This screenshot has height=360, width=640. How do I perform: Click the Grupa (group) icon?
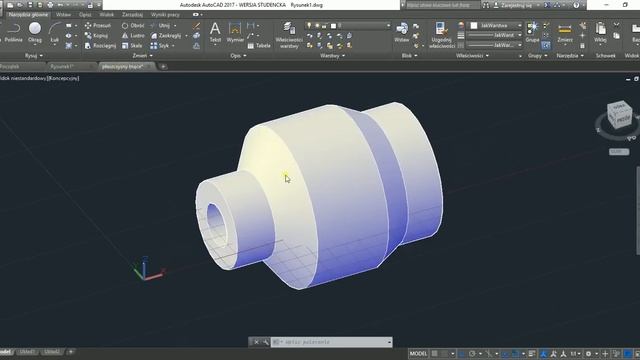click(x=532, y=32)
